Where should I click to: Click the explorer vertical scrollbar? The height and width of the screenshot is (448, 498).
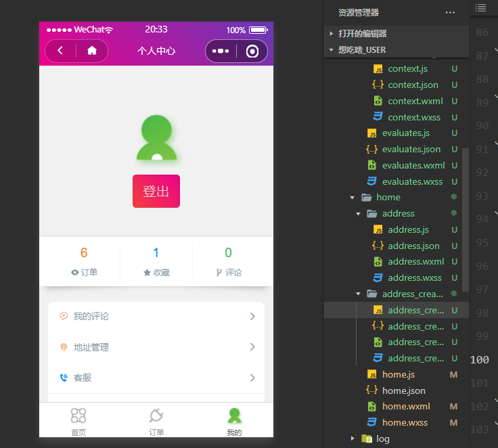pyautogui.click(x=466, y=219)
